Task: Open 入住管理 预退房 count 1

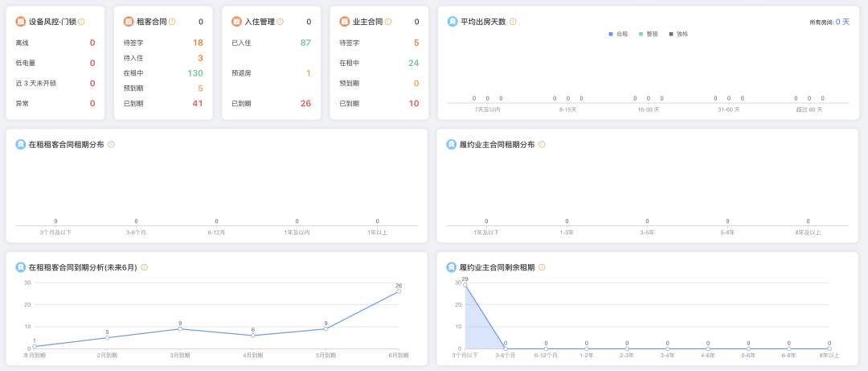Action: pyautogui.click(x=309, y=73)
